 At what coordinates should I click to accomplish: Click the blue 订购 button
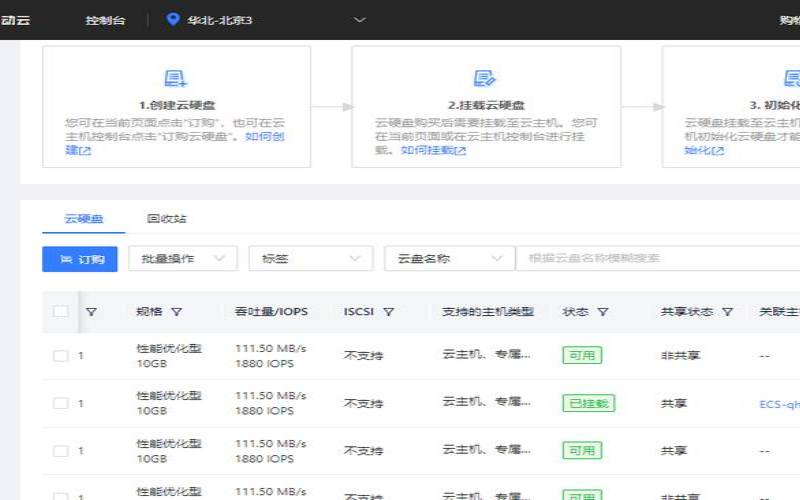[x=80, y=259]
